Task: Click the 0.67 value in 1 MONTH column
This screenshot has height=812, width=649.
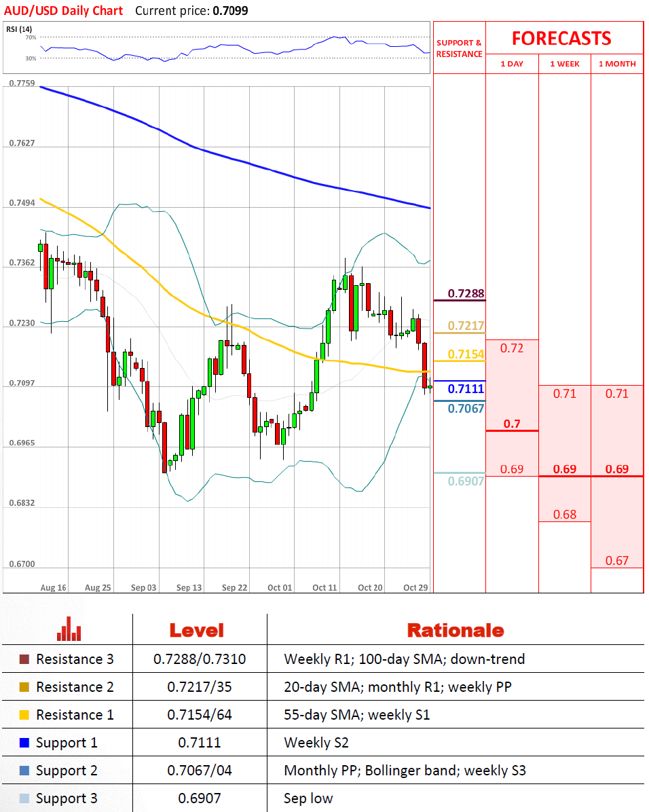Action: 617,560
